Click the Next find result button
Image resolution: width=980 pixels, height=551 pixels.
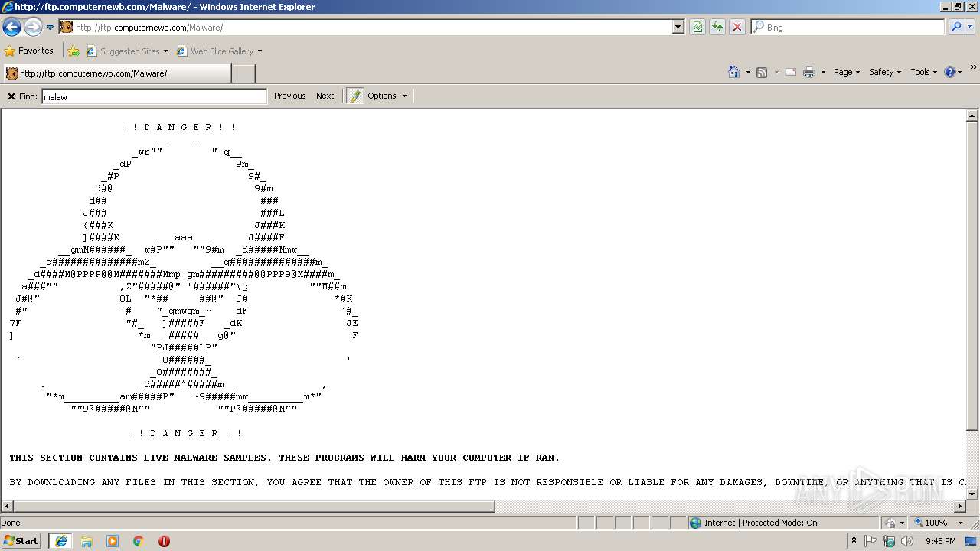tap(325, 96)
